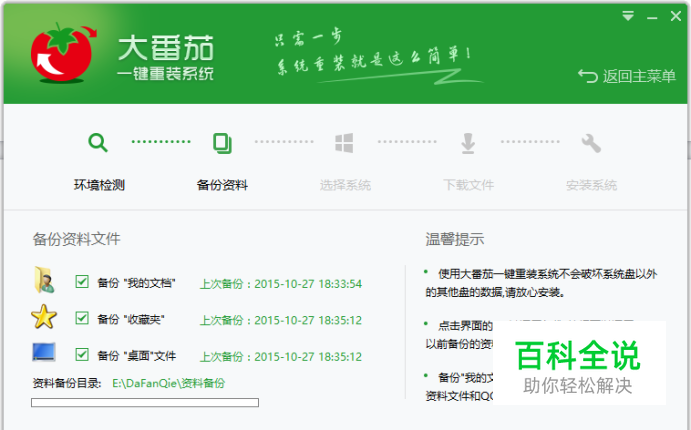This screenshot has height=430, width=691.
Task: Click the 大番茄 一键重装系统 title text
Action: [x=166, y=57]
